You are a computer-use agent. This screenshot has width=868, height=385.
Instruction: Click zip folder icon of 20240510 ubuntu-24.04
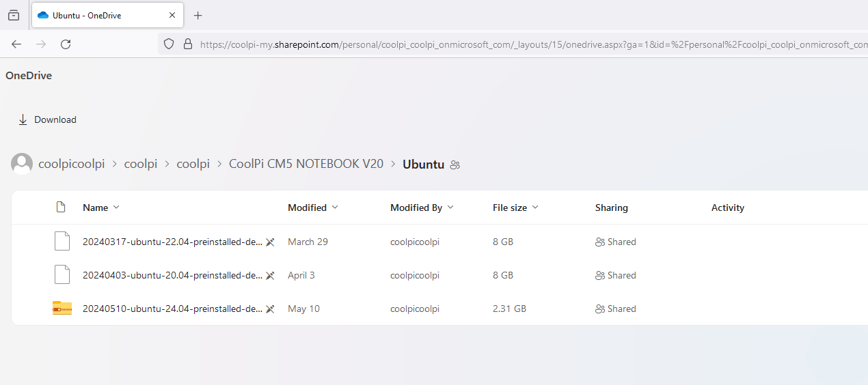tap(62, 309)
